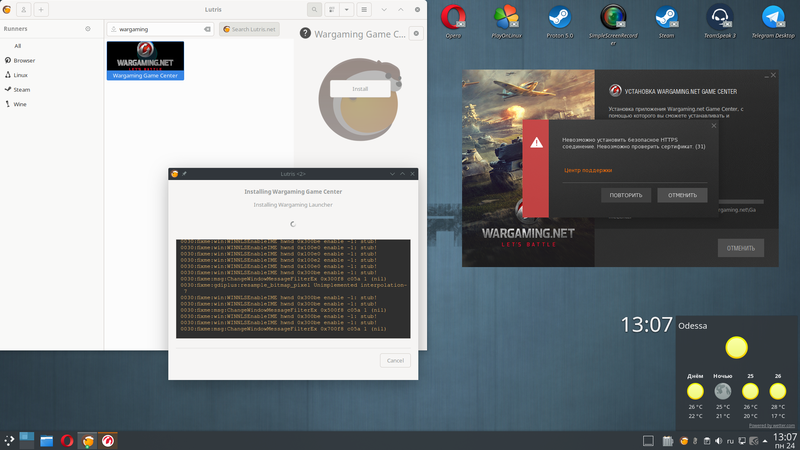
Task: Open the PlayOnLinux desktop shortcut
Action: [x=506, y=21]
